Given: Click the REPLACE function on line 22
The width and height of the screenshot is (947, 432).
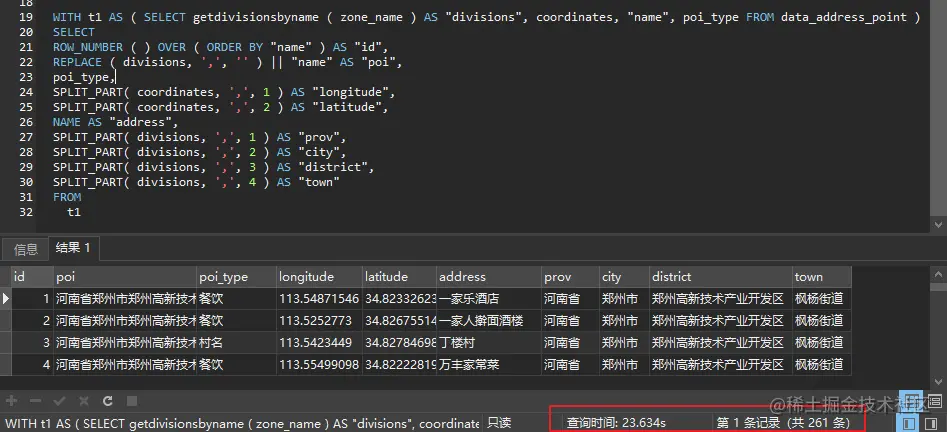Looking at the screenshot, I should (x=77, y=62).
